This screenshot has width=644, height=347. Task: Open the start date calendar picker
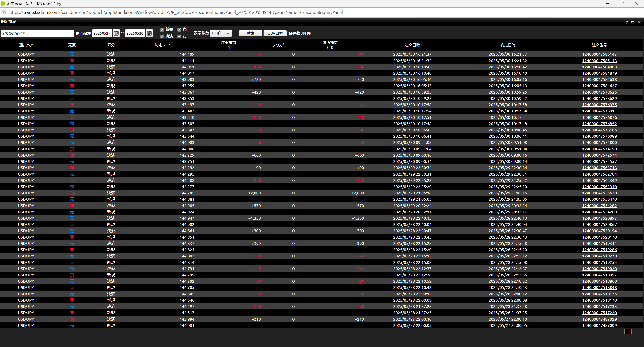(116, 33)
